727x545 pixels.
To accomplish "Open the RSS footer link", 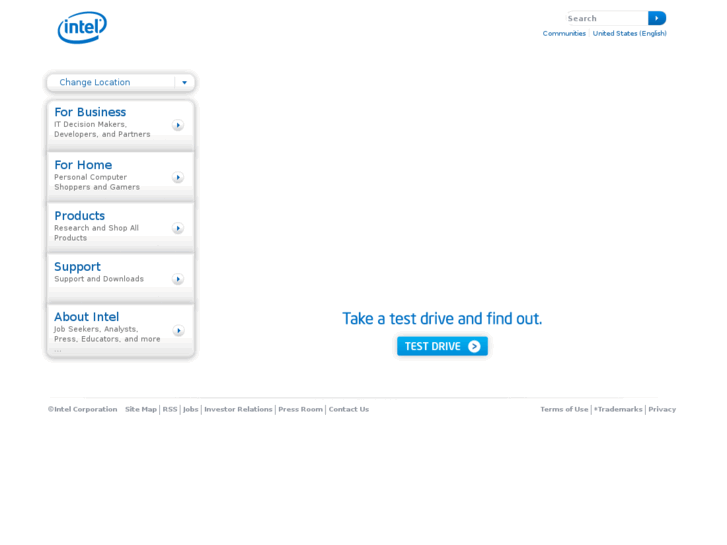I will (170, 409).
